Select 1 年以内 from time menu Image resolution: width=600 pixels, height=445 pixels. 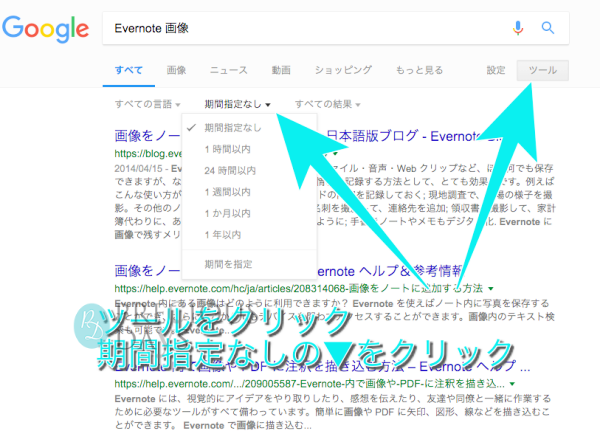point(249,235)
